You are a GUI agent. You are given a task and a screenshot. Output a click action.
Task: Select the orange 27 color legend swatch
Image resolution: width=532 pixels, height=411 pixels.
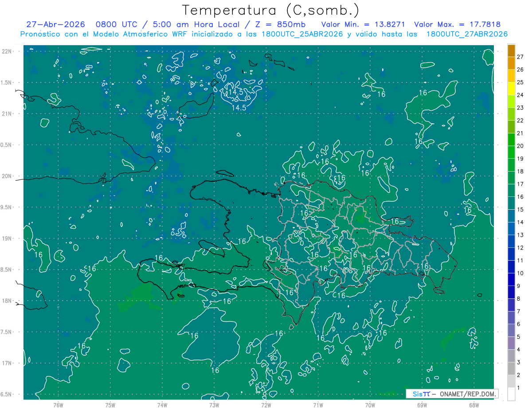(x=511, y=51)
